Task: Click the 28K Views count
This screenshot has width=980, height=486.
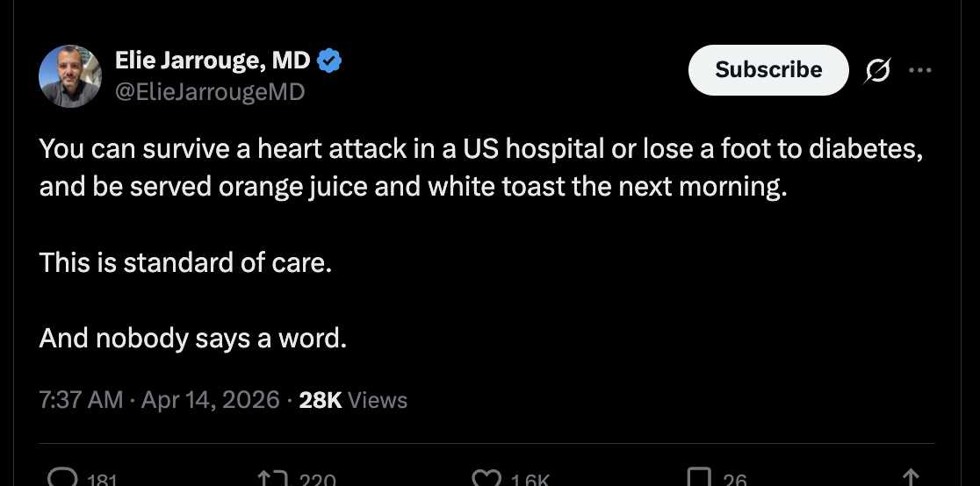Action: pyautogui.click(x=353, y=400)
